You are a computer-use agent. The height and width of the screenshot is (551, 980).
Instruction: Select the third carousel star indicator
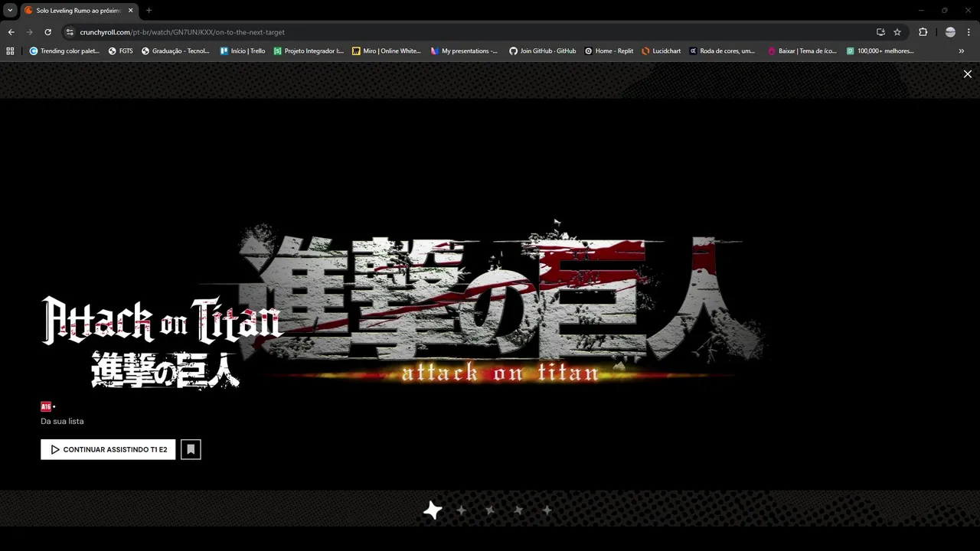pyautogui.click(x=490, y=510)
